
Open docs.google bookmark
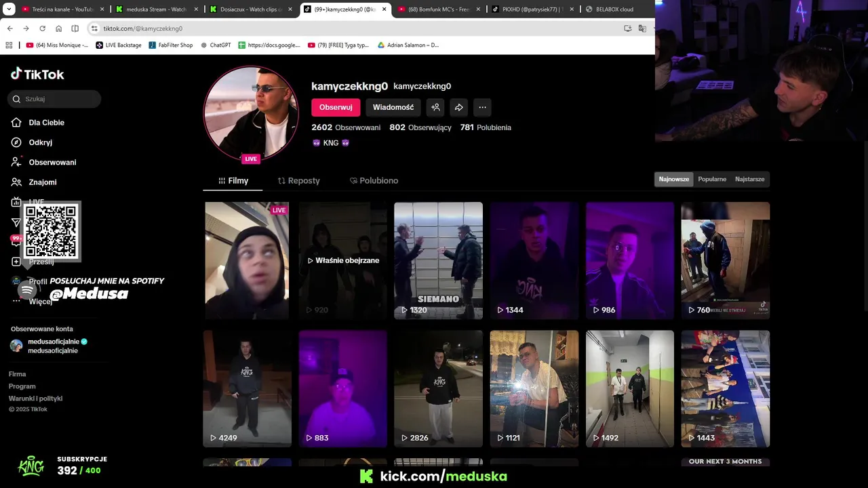tap(269, 45)
